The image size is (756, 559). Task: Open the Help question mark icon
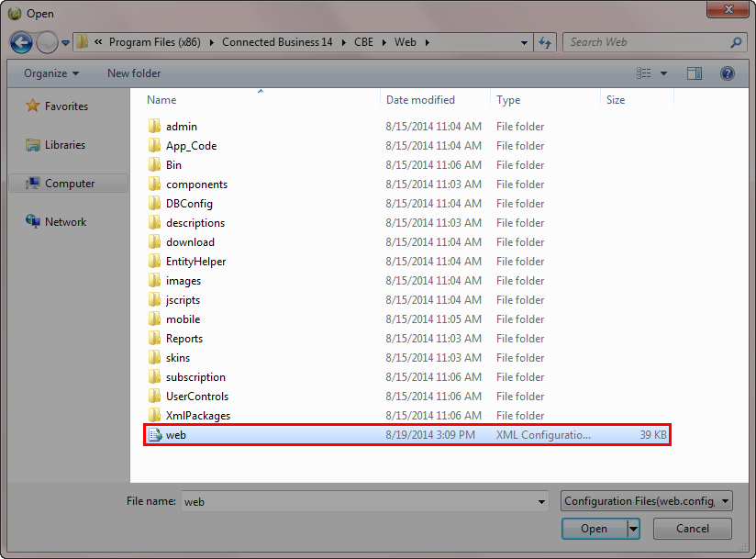(727, 73)
